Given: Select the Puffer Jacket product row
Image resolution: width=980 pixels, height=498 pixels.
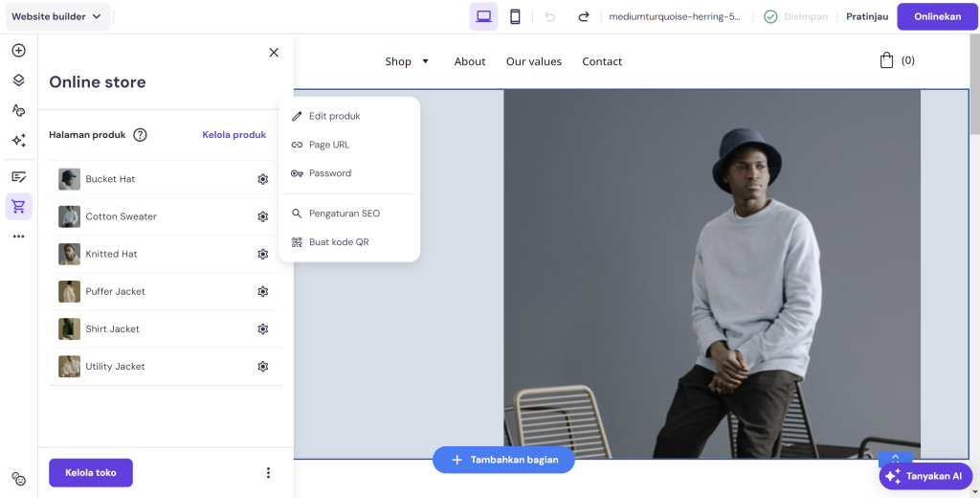Looking at the screenshot, I should point(166,291).
